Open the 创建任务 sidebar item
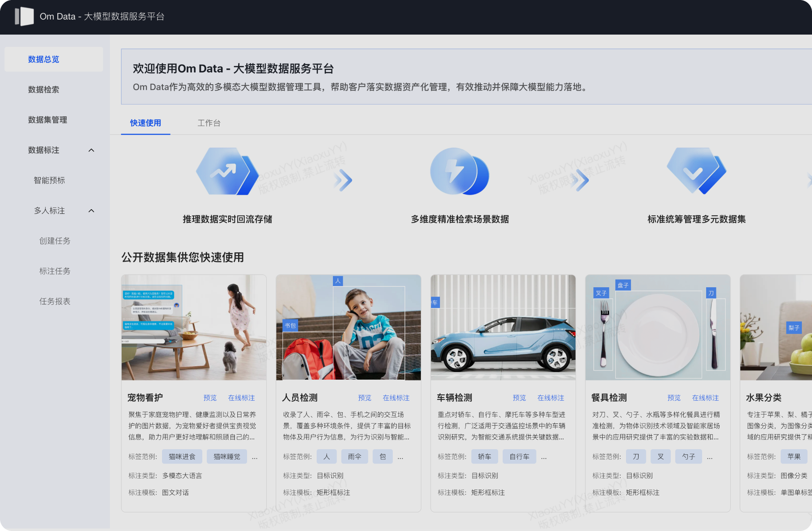 click(55, 241)
